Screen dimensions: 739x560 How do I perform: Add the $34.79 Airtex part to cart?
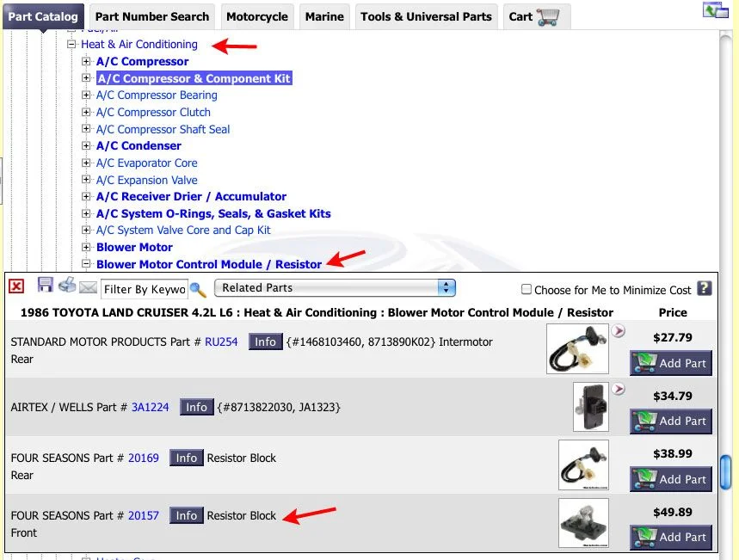coord(671,421)
